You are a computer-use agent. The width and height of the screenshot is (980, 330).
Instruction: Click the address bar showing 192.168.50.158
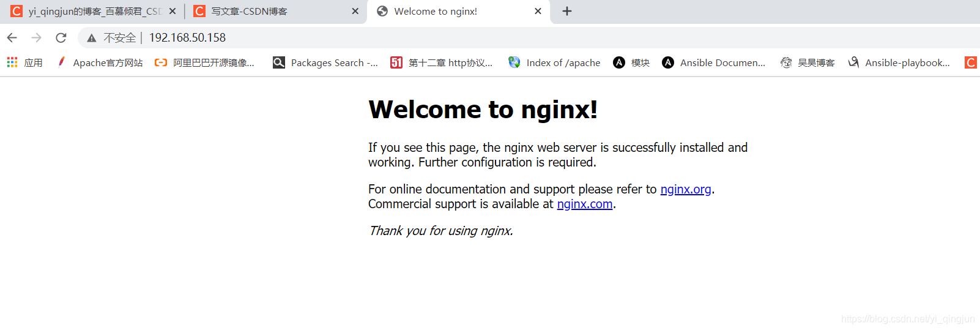(188, 38)
